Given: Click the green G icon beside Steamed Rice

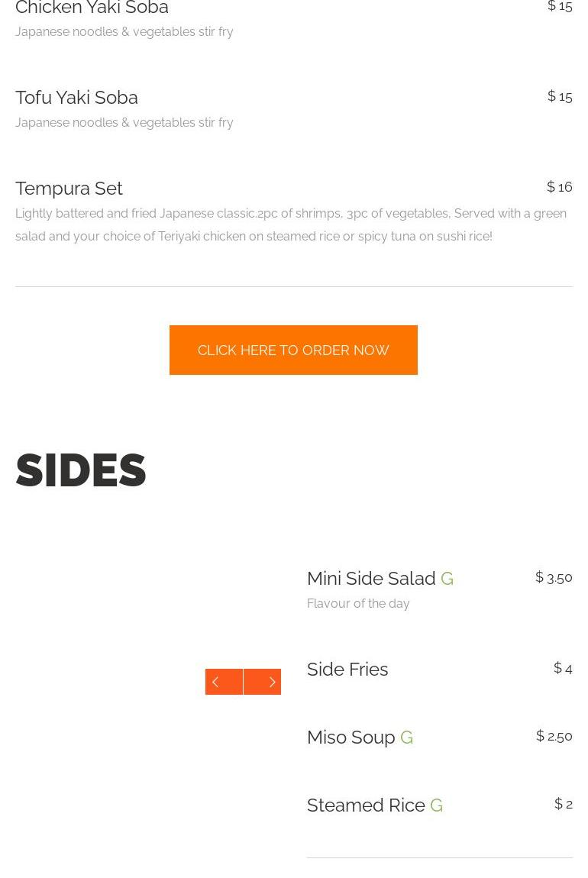Looking at the screenshot, I should point(436,805).
